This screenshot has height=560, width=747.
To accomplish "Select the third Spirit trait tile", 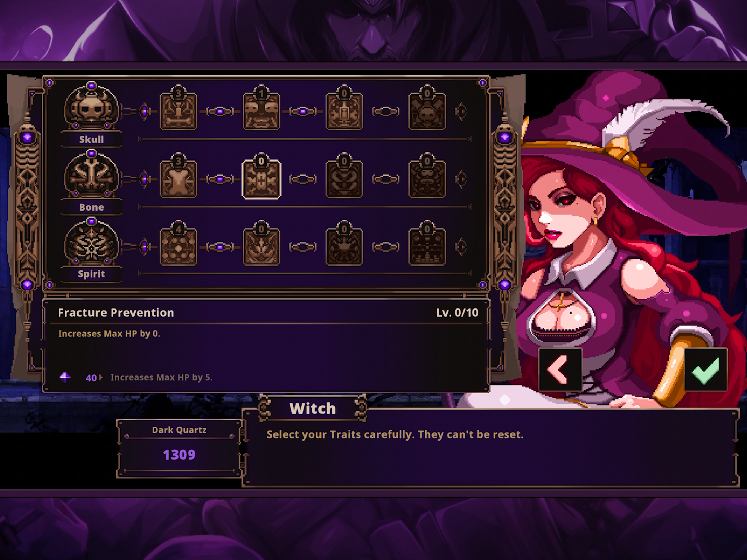I will [x=344, y=244].
